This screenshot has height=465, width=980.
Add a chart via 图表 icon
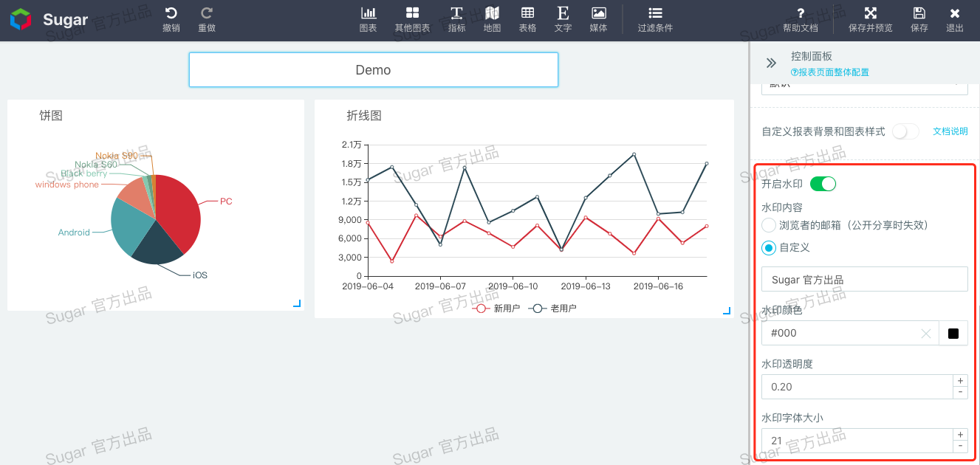[368, 13]
